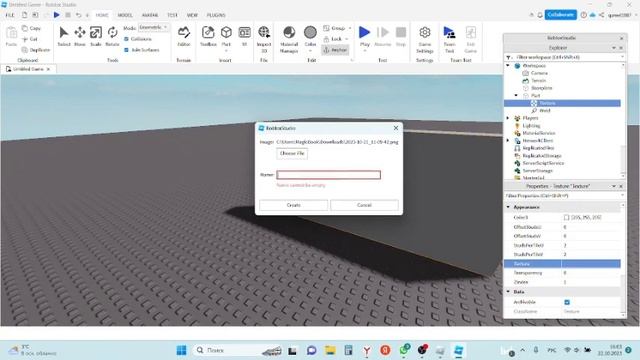Image resolution: width=640 pixels, height=360 pixels.
Task: Open the Toolbox
Action: tap(208, 36)
